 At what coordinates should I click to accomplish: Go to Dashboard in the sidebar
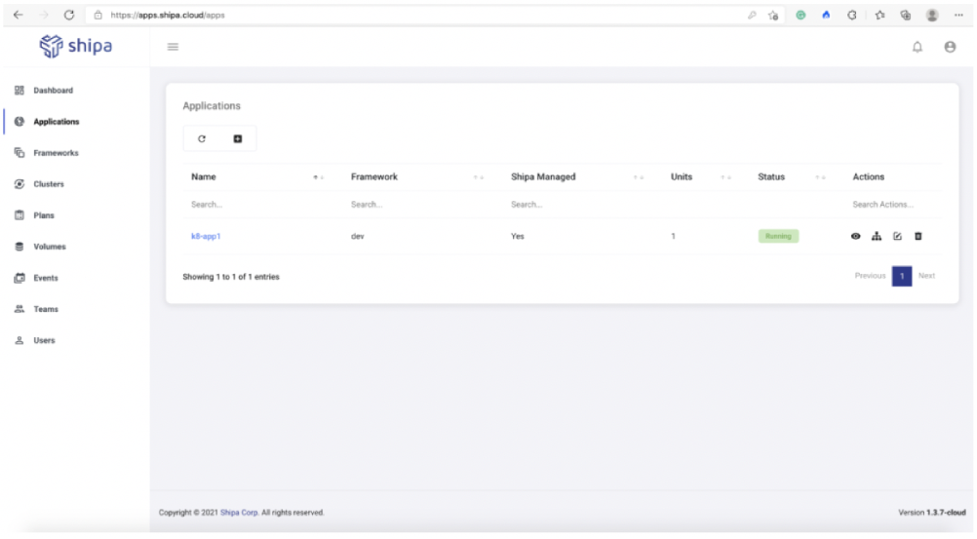pos(53,91)
